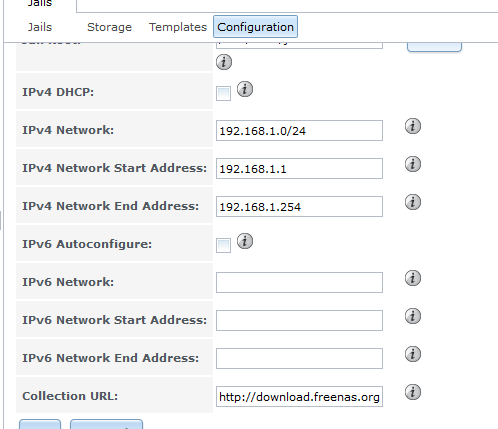Select the Jails sub-tab
Image resolution: width=498 pixels, height=429 pixels.
(40, 27)
